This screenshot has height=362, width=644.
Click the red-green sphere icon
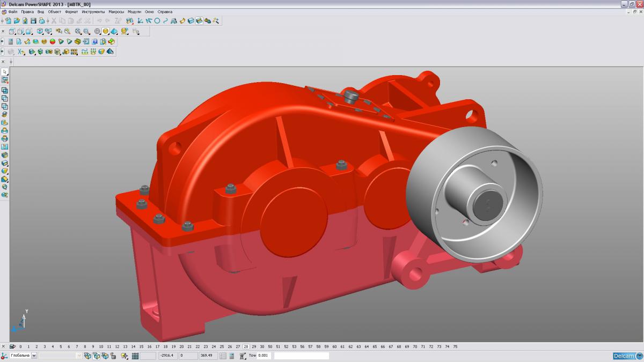[x=53, y=41]
